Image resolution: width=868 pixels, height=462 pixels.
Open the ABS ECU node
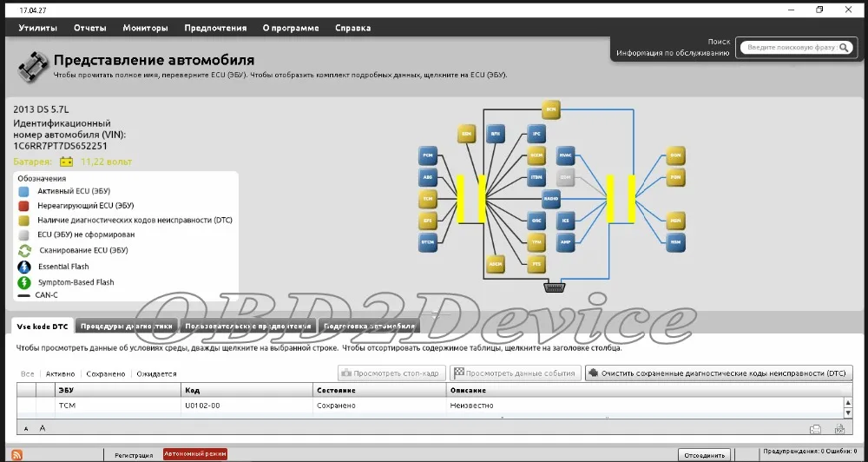(428, 177)
